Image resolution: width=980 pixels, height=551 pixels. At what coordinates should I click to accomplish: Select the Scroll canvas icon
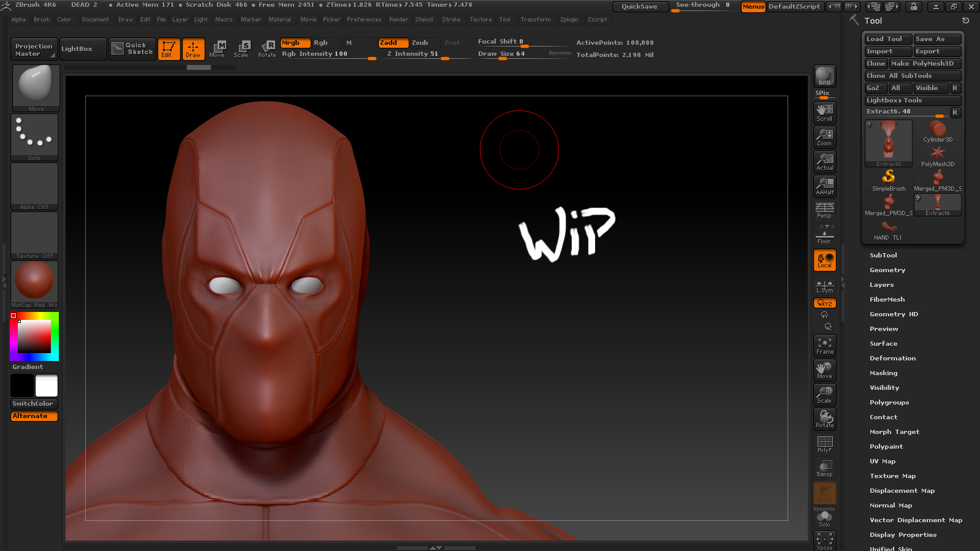click(824, 112)
